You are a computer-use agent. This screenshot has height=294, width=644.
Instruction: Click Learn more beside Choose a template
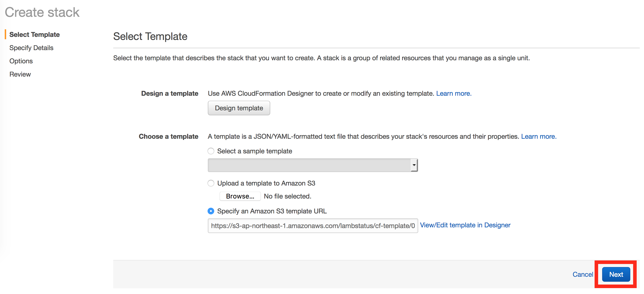[x=539, y=137]
